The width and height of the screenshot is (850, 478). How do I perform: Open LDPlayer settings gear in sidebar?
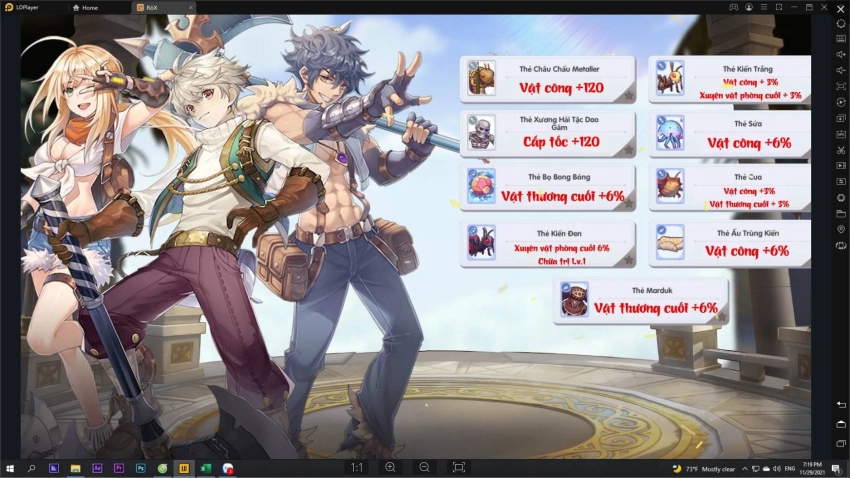pyautogui.click(x=841, y=23)
